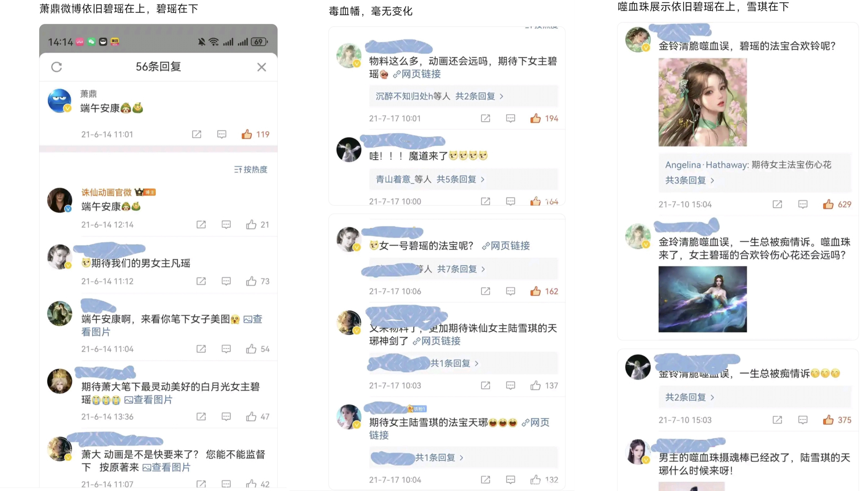
Task: Expand 青山着意_等人 共5条回复
Action: coord(430,179)
